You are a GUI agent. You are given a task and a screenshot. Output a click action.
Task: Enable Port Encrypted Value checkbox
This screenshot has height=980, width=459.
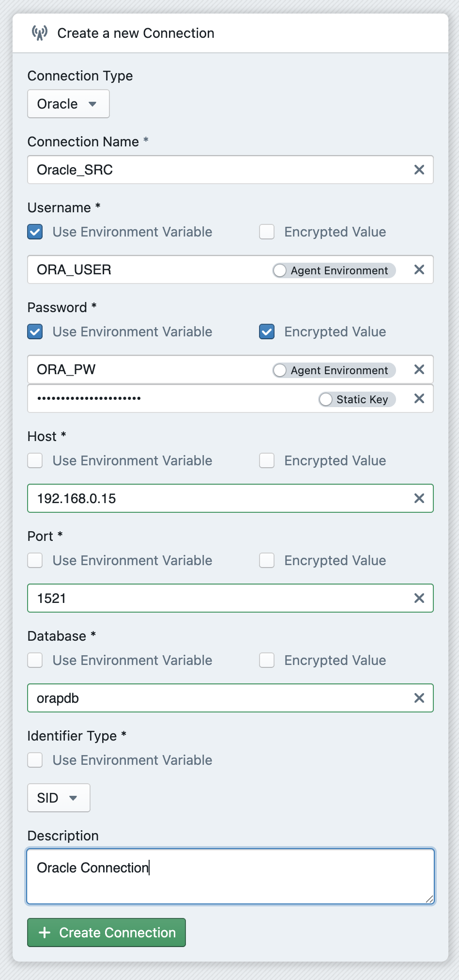pyautogui.click(x=267, y=560)
